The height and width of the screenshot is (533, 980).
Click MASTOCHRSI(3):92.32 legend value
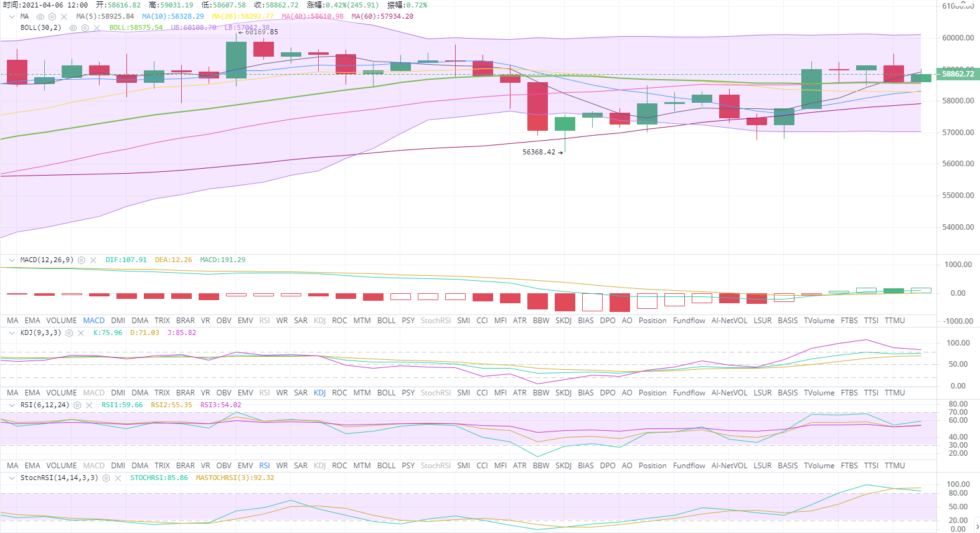[x=235, y=478]
